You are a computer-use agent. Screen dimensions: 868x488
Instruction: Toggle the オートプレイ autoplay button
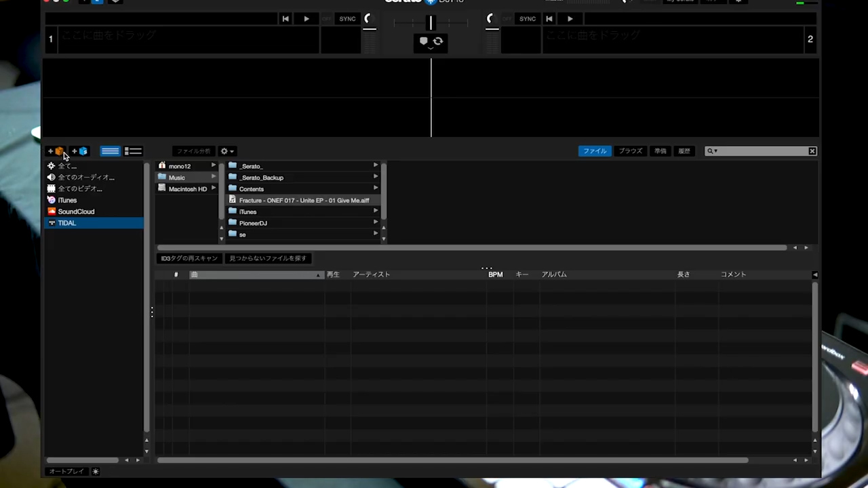[66, 471]
